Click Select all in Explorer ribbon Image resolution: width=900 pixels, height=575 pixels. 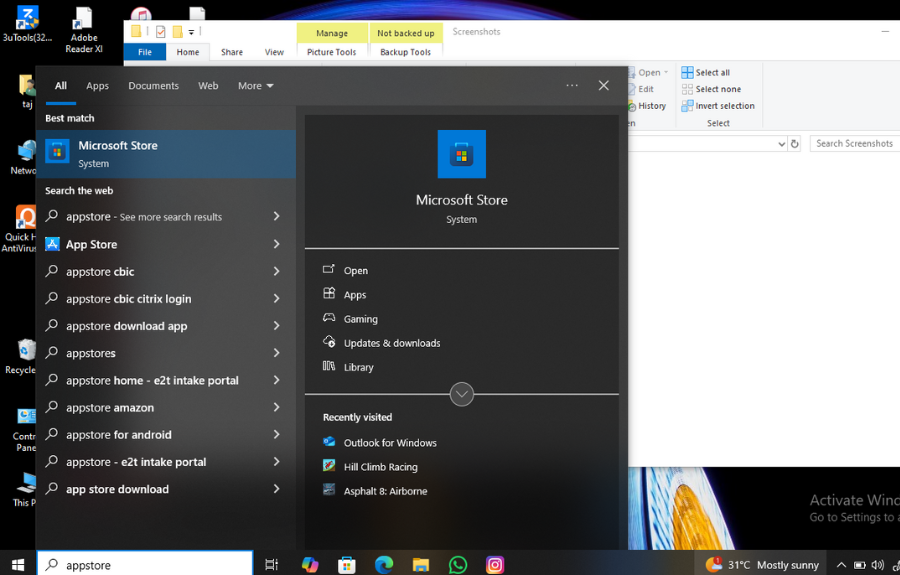click(706, 72)
